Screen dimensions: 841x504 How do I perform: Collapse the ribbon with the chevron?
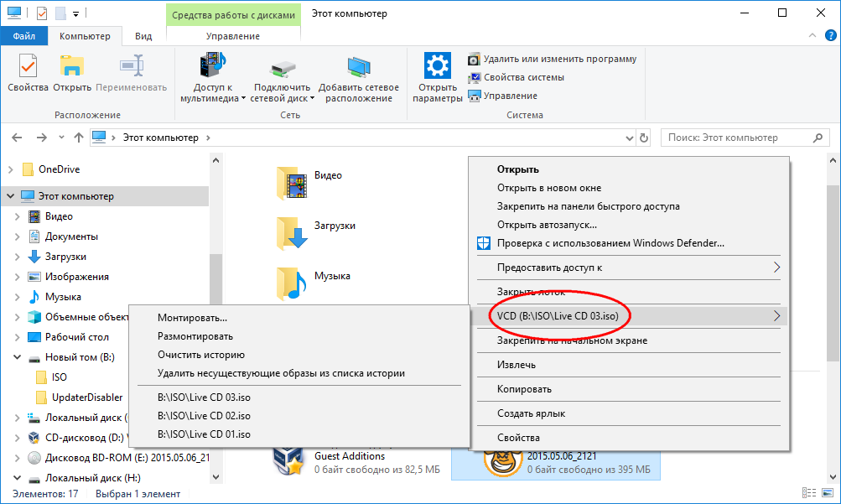tap(812, 35)
